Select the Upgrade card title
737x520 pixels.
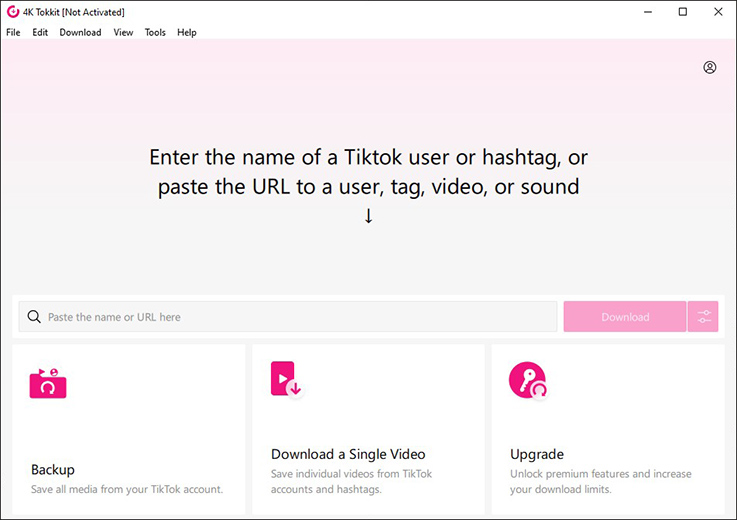[537, 454]
